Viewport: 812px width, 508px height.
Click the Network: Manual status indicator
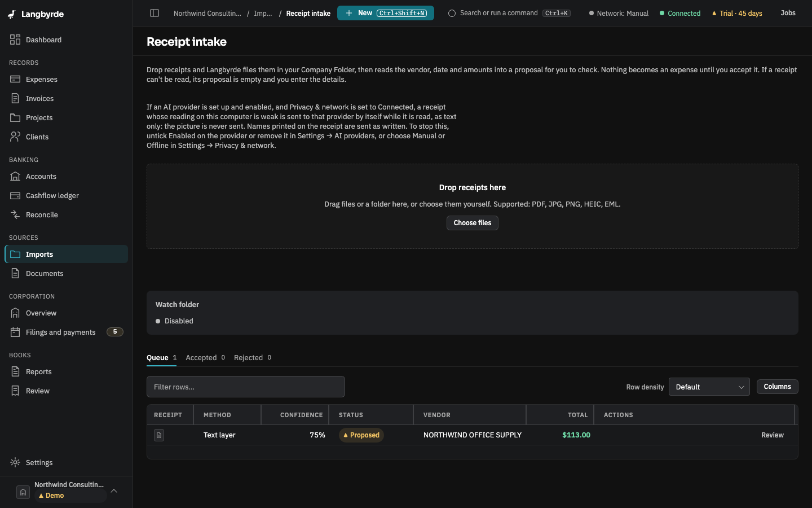pos(619,13)
